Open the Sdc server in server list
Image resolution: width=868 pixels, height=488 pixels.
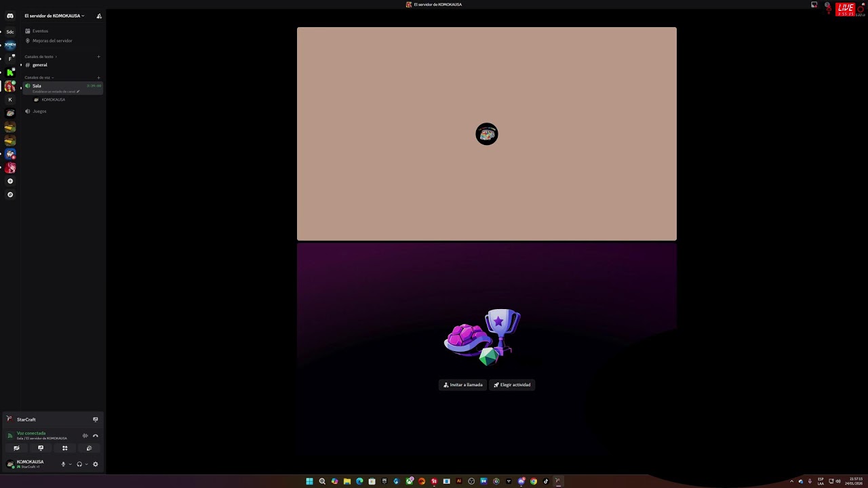pos(9,32)
